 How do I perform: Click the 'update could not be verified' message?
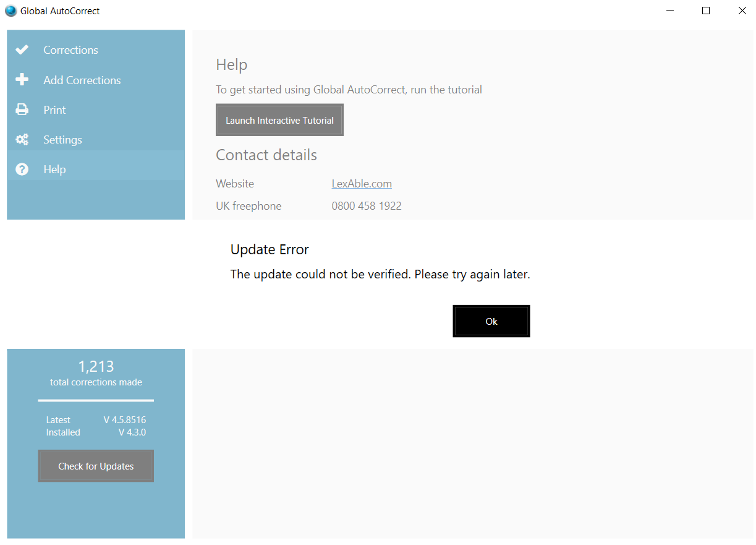pyautogui.click(x=380, y=274)
